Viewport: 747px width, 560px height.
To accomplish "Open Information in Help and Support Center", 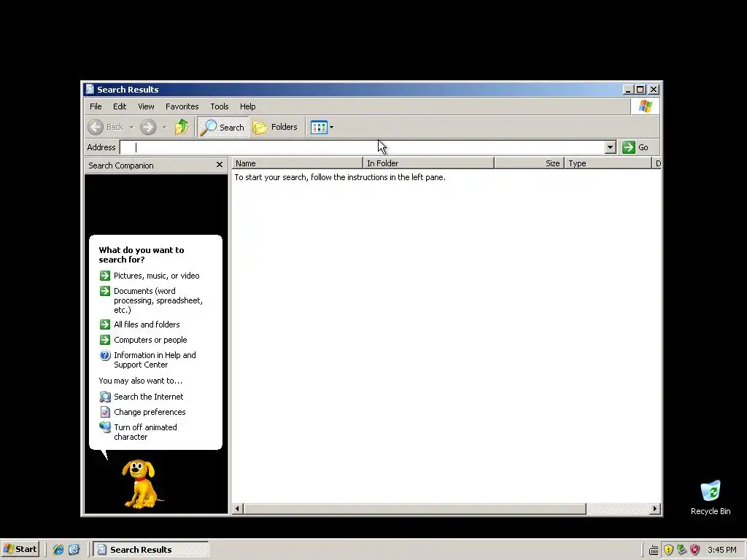I will [155, 359].
